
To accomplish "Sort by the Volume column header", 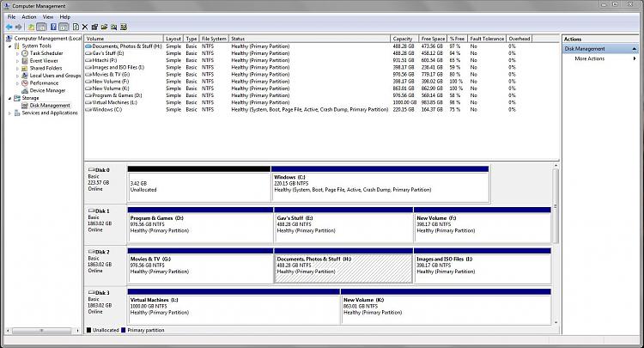I will coord(124,39).
